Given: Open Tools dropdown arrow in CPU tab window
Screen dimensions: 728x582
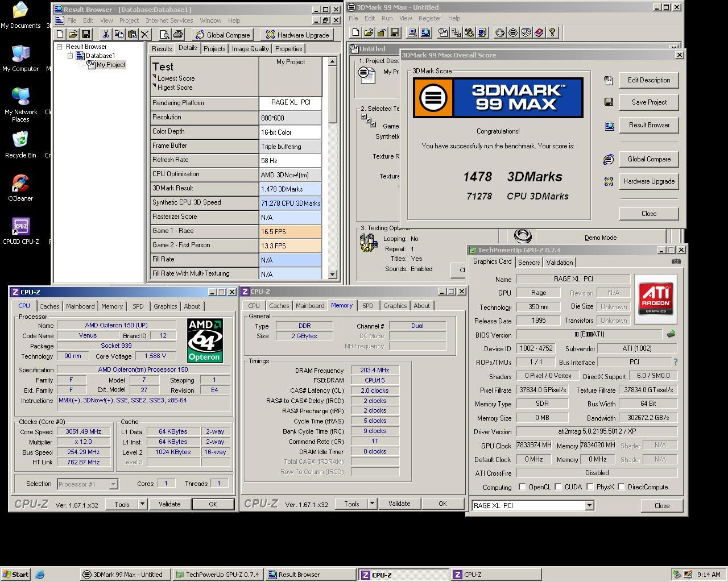Looking at the screenshot, I should click(x=142, y=504).
